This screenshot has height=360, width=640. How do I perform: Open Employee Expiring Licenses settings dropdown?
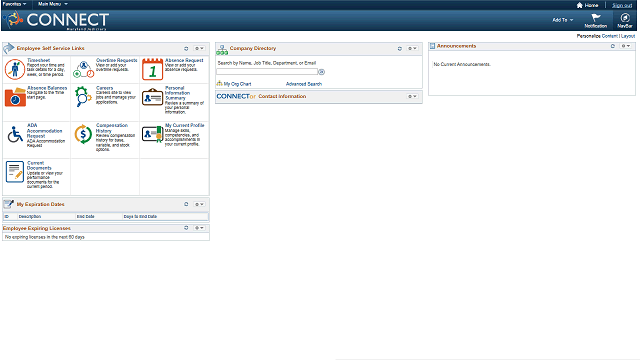199,228
